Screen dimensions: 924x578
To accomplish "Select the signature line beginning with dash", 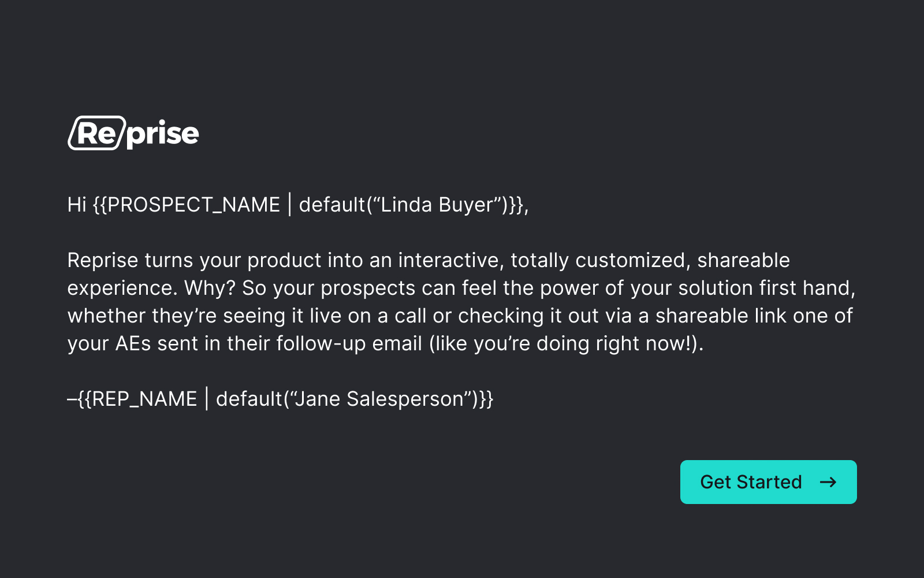I will click(281, 398).
